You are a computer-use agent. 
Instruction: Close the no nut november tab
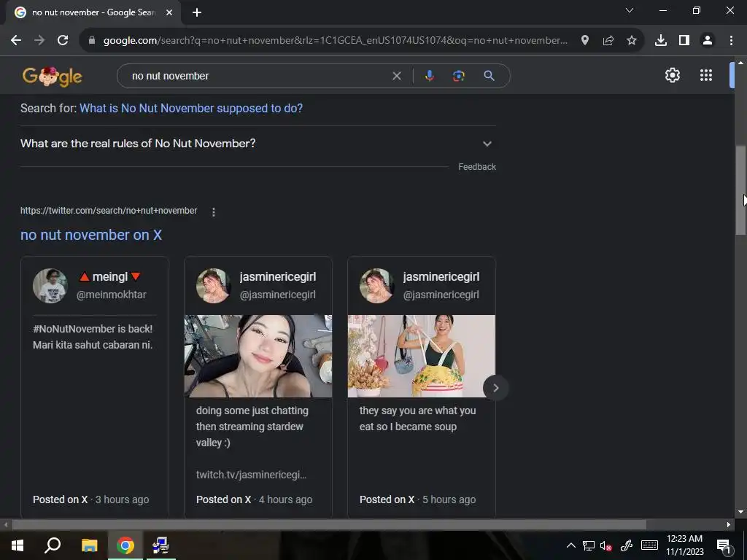(169, 12)
